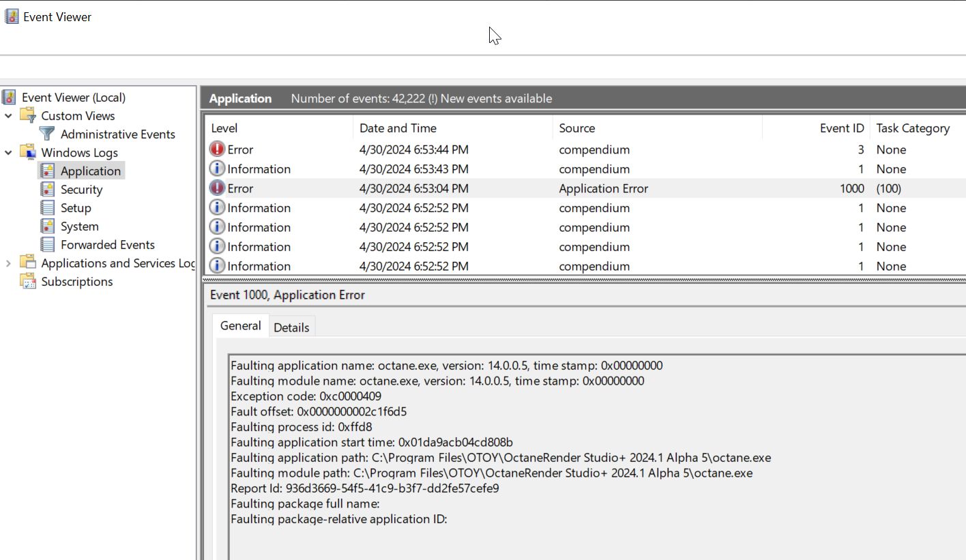
Task: Collapse the Windows Logs tree node
Action: pos(9,153)
